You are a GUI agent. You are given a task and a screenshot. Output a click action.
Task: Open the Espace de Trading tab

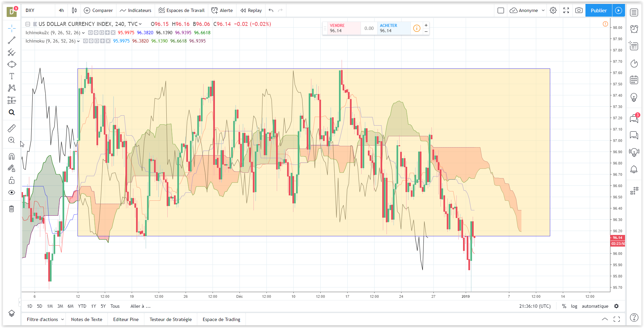(222, 319)
